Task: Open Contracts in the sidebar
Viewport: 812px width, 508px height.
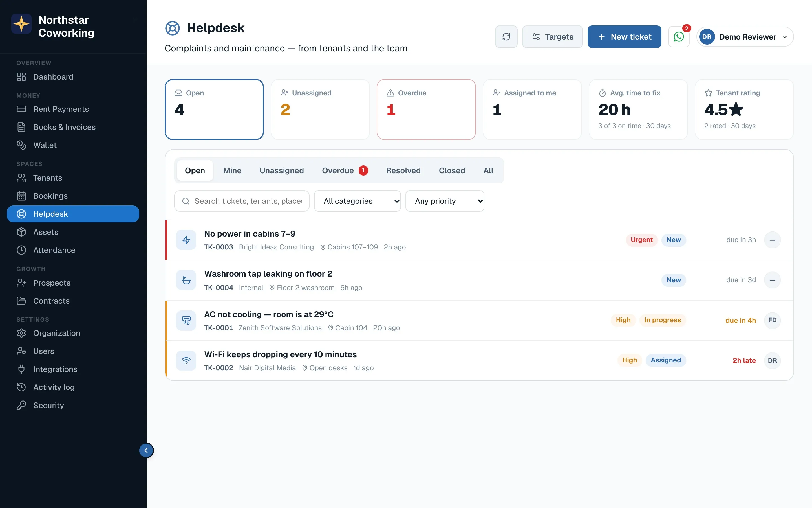Action: point(73,301)
